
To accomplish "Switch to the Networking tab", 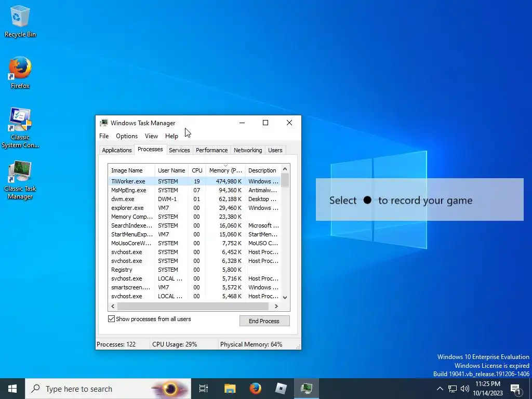I will (248, 150).
